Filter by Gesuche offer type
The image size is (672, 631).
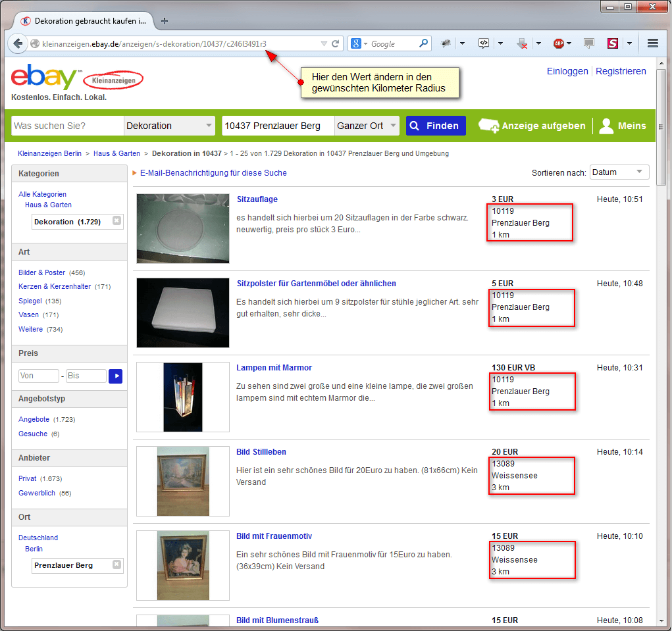coord(33,434)
